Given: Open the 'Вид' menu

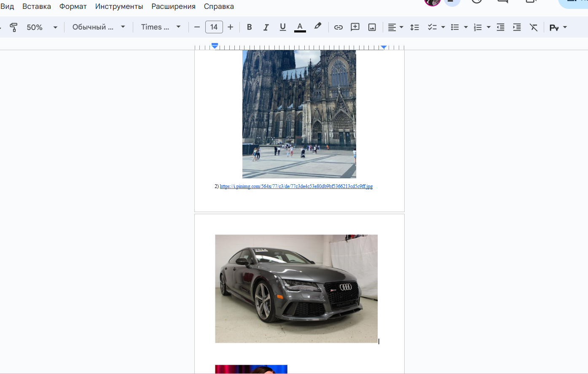Looking at the screenshot, I should point(7,6).
